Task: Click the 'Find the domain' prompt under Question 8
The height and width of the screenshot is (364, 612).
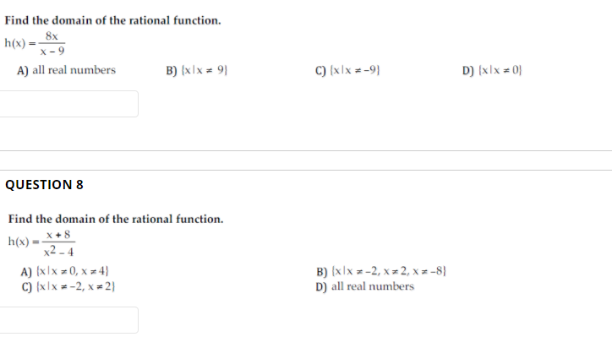Action: (116, 219)
